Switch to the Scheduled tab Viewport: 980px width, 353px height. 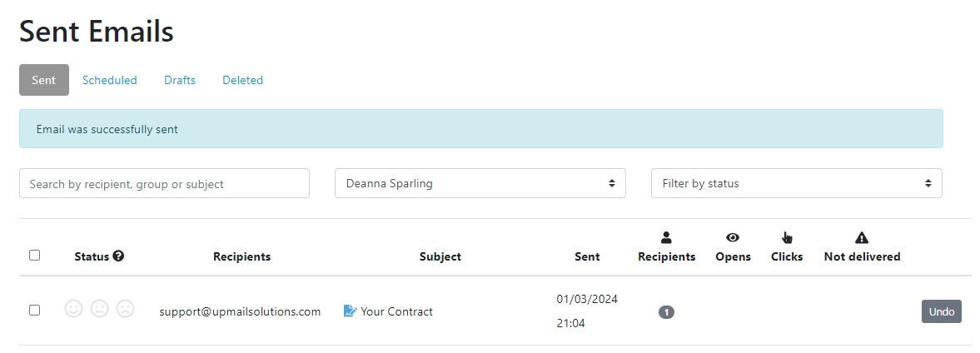click(109, 80)
